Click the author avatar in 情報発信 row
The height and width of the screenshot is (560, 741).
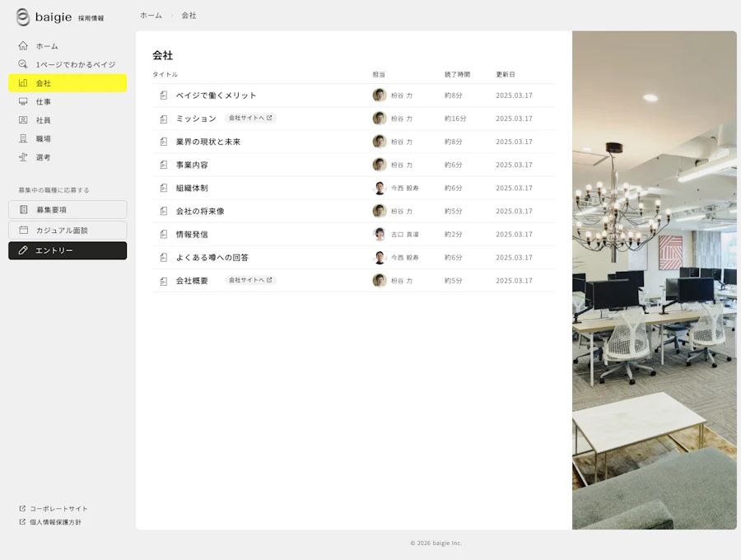[380, 235]
